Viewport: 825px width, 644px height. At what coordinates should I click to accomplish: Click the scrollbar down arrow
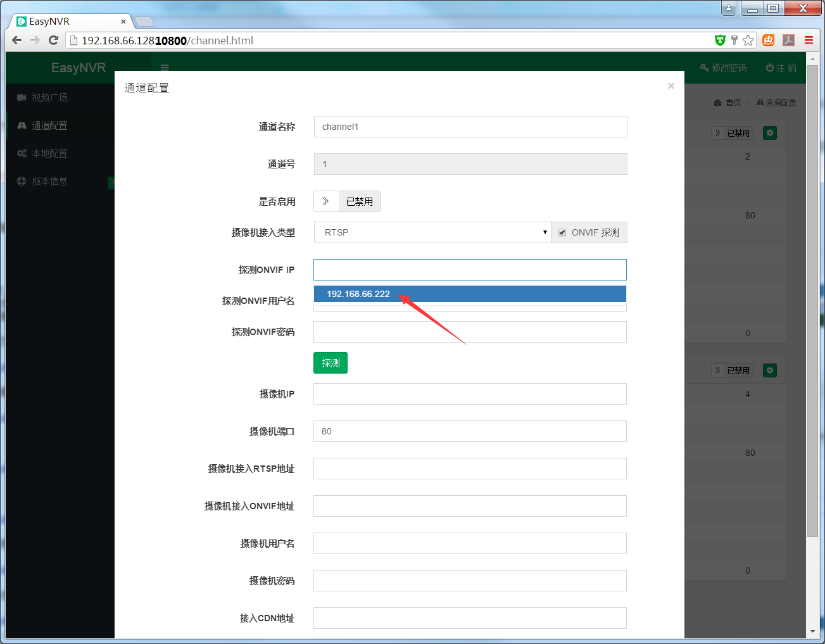[x=812, y=632]
